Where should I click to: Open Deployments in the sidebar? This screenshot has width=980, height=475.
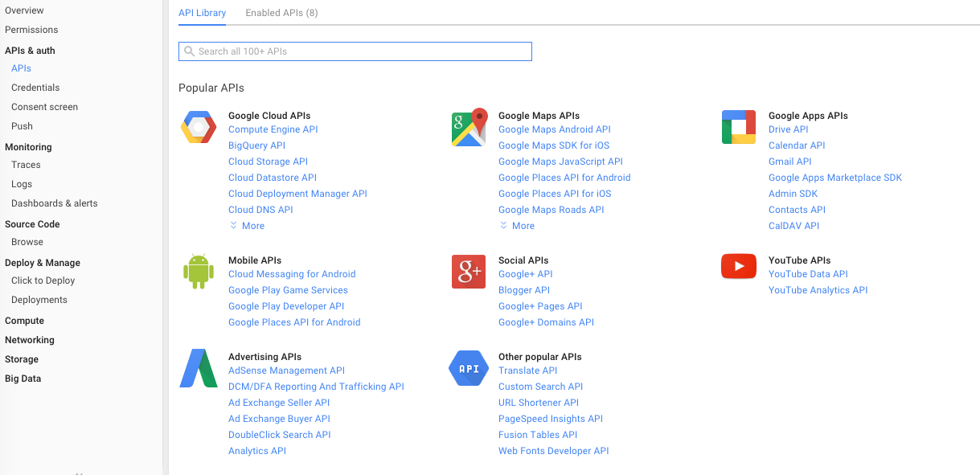(39, 300)
